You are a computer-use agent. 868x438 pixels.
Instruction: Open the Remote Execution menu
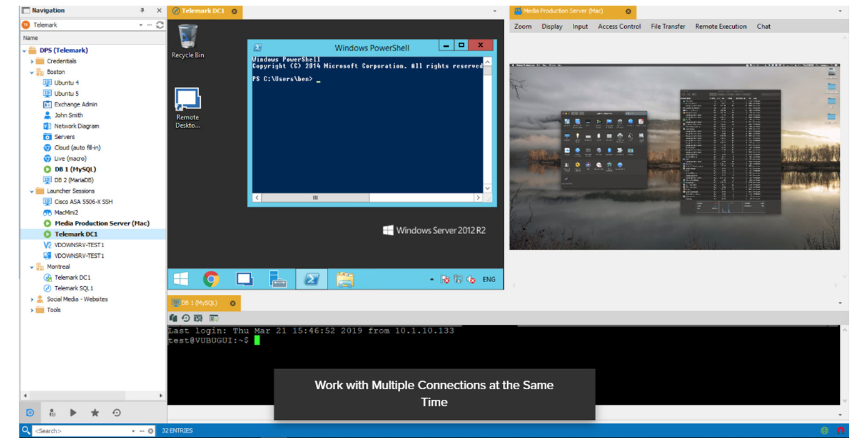(x=721, y=26)
